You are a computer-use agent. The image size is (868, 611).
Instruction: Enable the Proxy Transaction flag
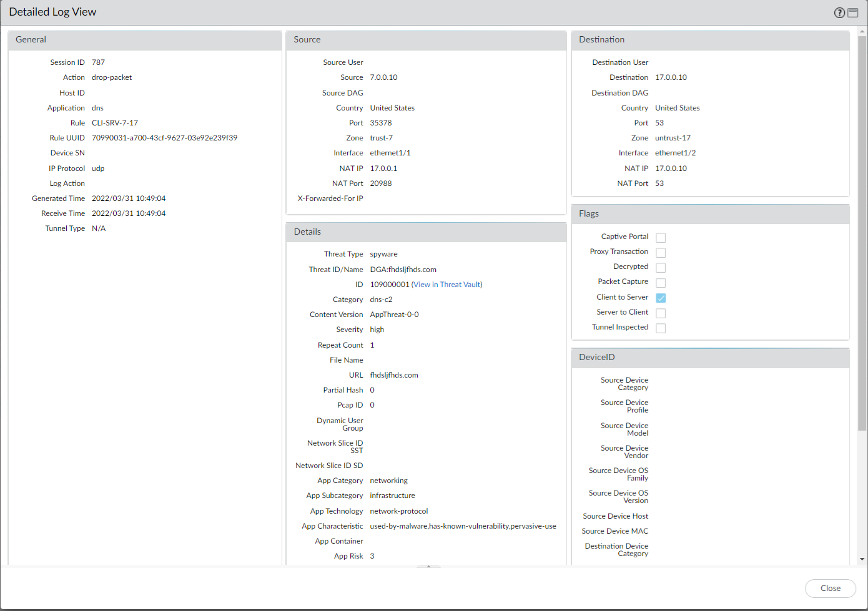tap(661, 253)
